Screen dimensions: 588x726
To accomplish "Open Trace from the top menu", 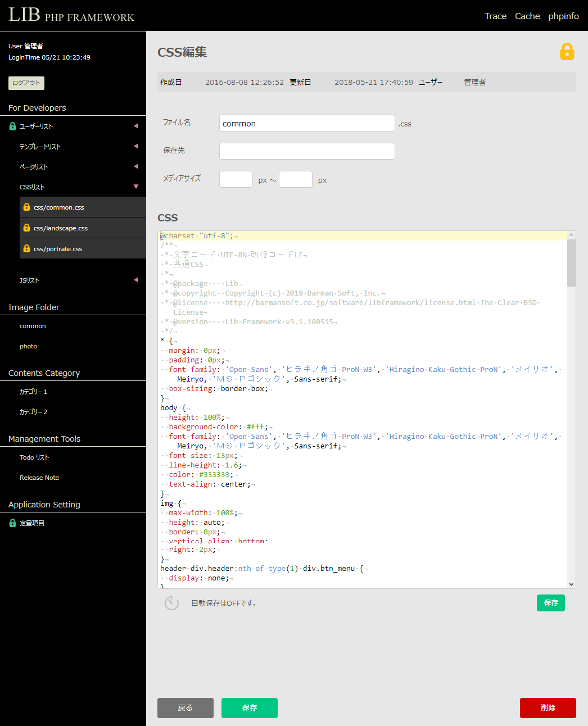I will click(x=495, y=16).
